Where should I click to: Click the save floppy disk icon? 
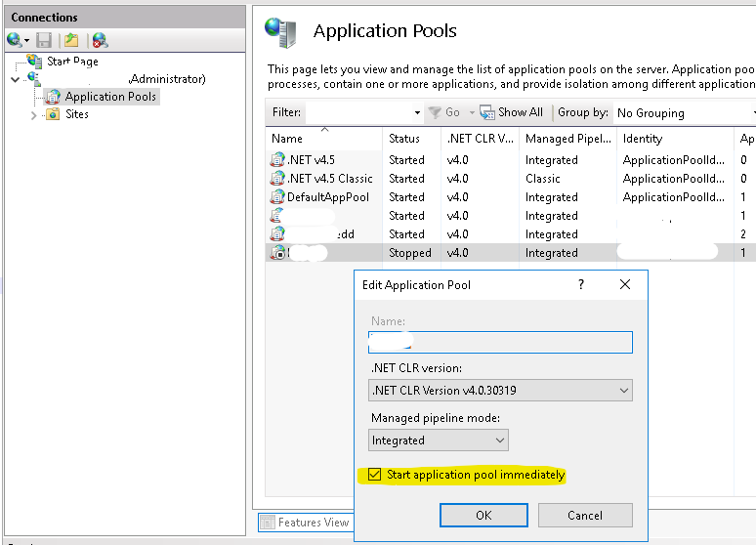[x=44, y=40]
